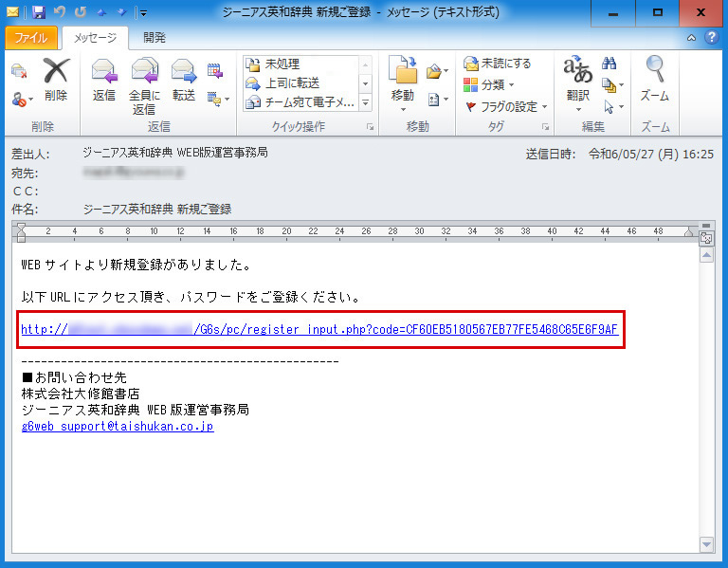Expand the クイック操作 gallery list arrow
Image resolution: width=728 pixels, height=568 pixels.
tap(366, 101)
